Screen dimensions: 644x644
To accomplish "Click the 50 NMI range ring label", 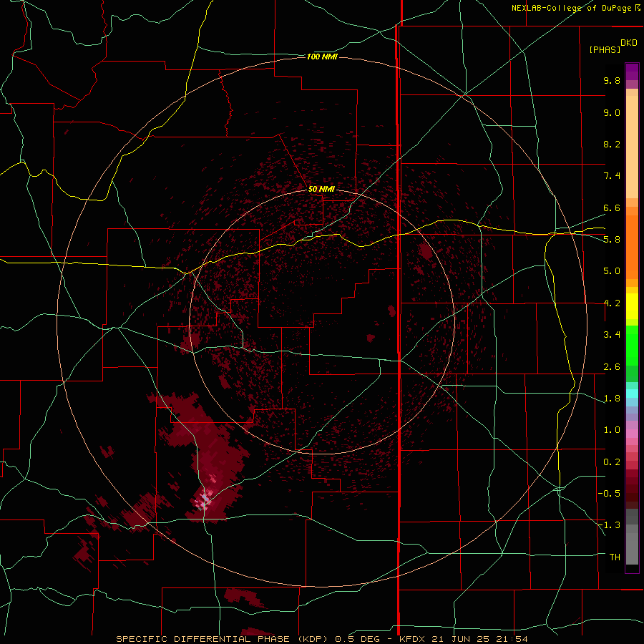I will (321, 189).
